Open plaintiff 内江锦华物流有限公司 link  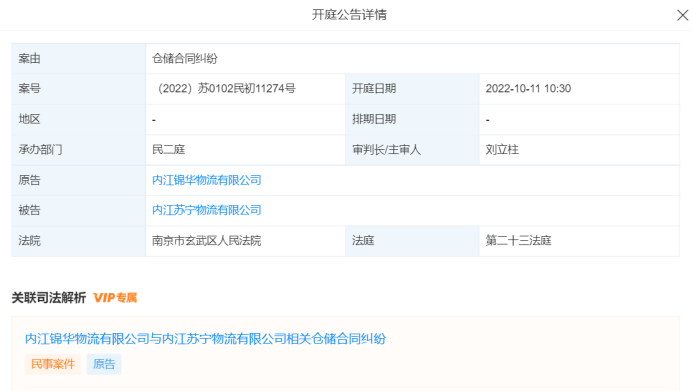[x=206, y=180]
